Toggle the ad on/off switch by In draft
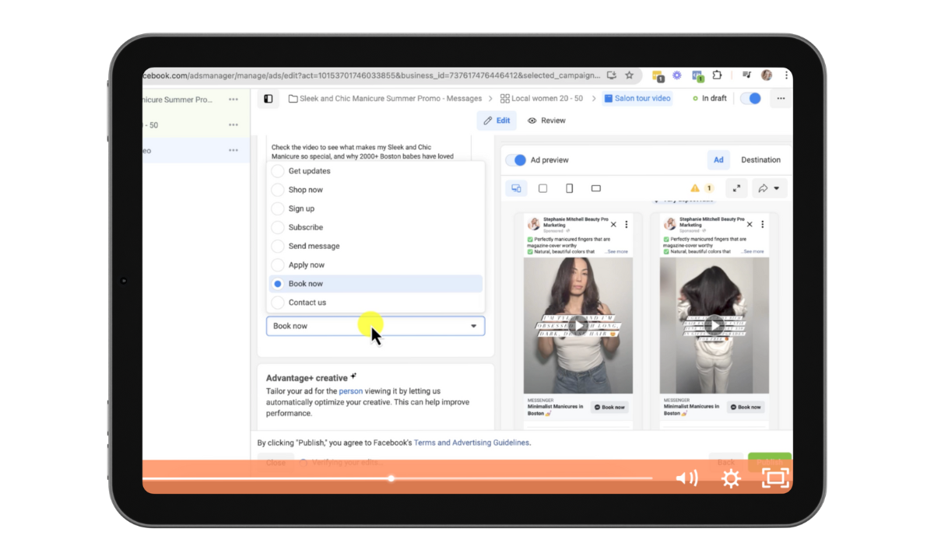Image resolution: width=934 pixels, height=560 pixels. coord(750,99)
